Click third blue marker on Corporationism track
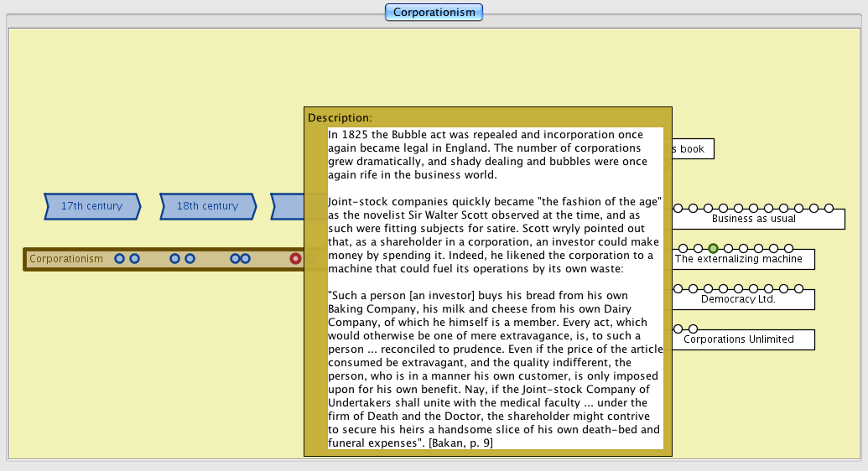 tap(174, 259)
